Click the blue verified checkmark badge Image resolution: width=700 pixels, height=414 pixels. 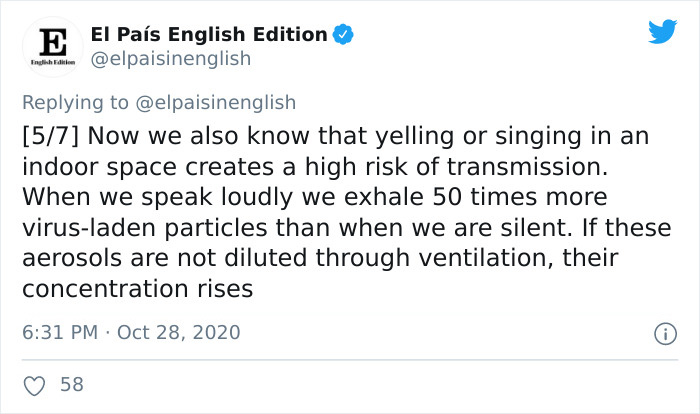[x=343, y=34]
